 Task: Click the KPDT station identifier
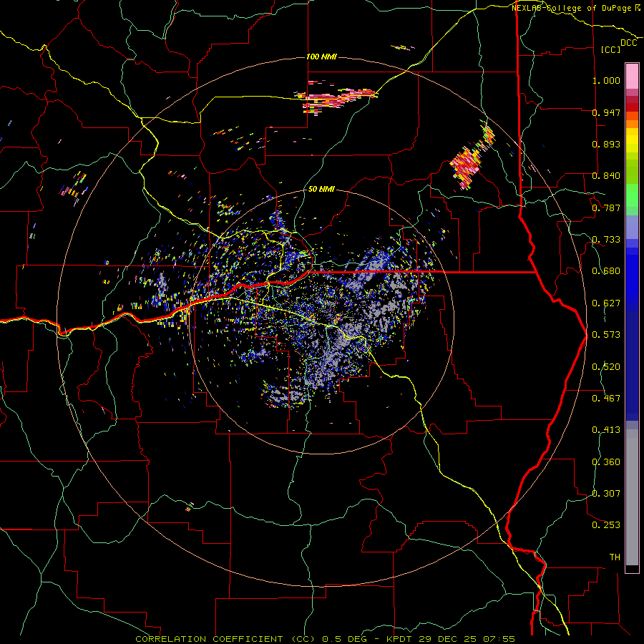401,639
